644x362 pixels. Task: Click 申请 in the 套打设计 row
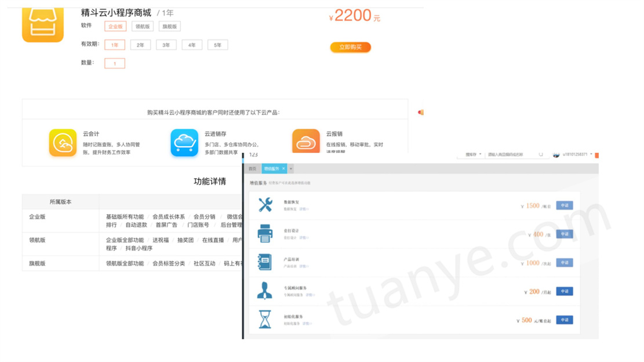(565, 234)
